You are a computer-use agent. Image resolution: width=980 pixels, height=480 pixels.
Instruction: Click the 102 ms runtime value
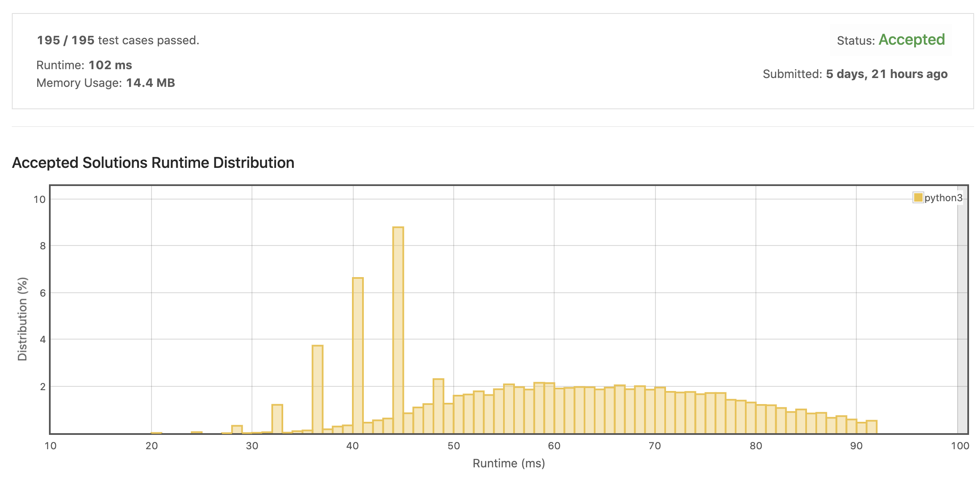click(x=110, y=65)
